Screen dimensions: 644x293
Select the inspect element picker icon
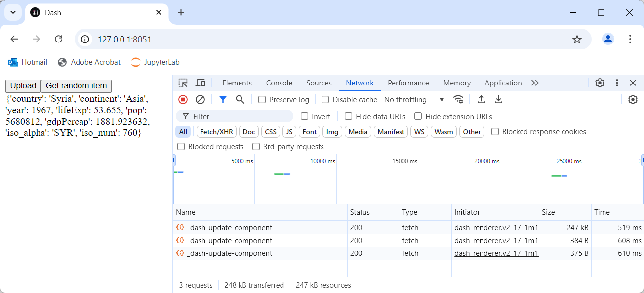[x=183, y=83]
